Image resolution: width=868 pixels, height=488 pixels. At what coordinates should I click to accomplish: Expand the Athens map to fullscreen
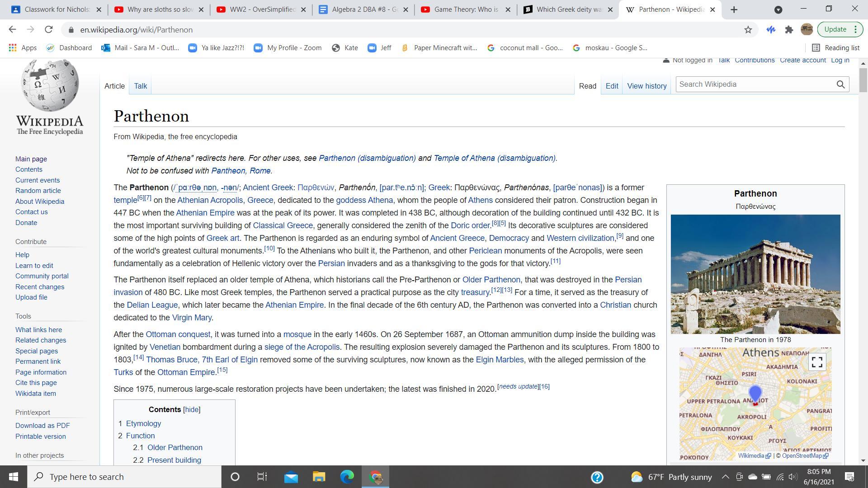pos(817,362)
